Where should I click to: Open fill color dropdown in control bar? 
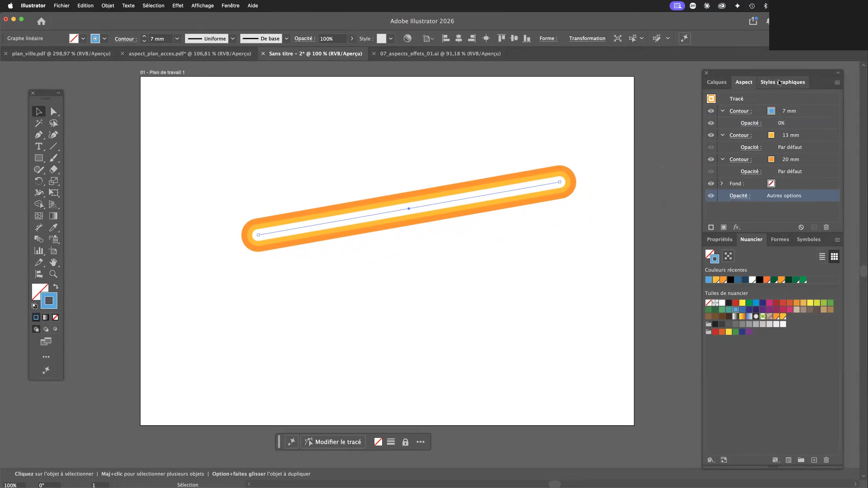(x=83, y=38)
